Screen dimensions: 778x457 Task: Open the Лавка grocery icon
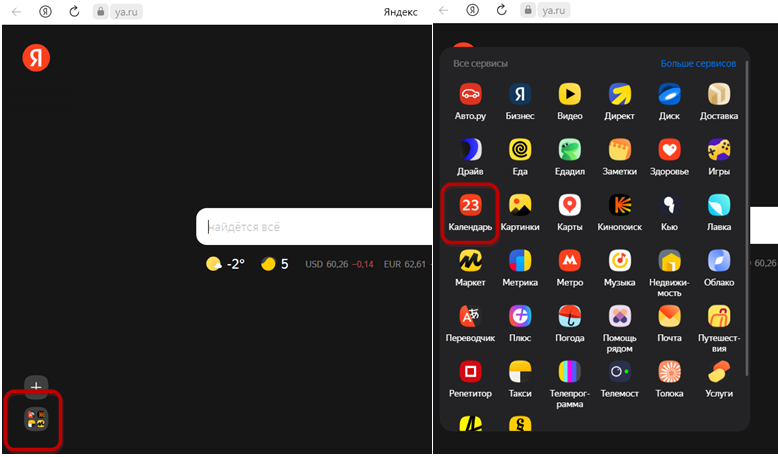pyautogui.click(x=719, y=205)
